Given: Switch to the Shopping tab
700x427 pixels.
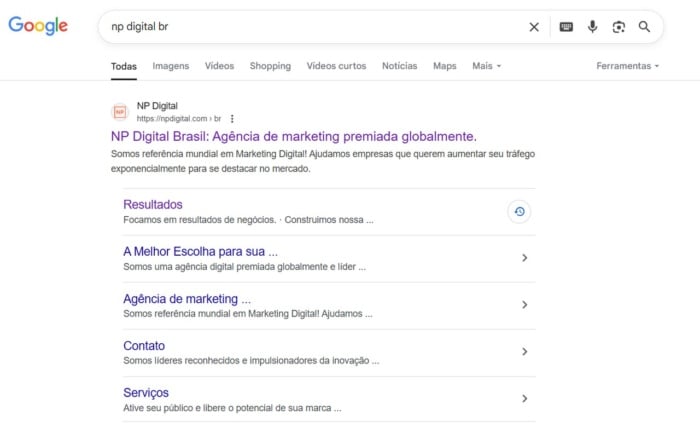Looking at the screenshot, I should pyautogui.click(x=270, y=66).
